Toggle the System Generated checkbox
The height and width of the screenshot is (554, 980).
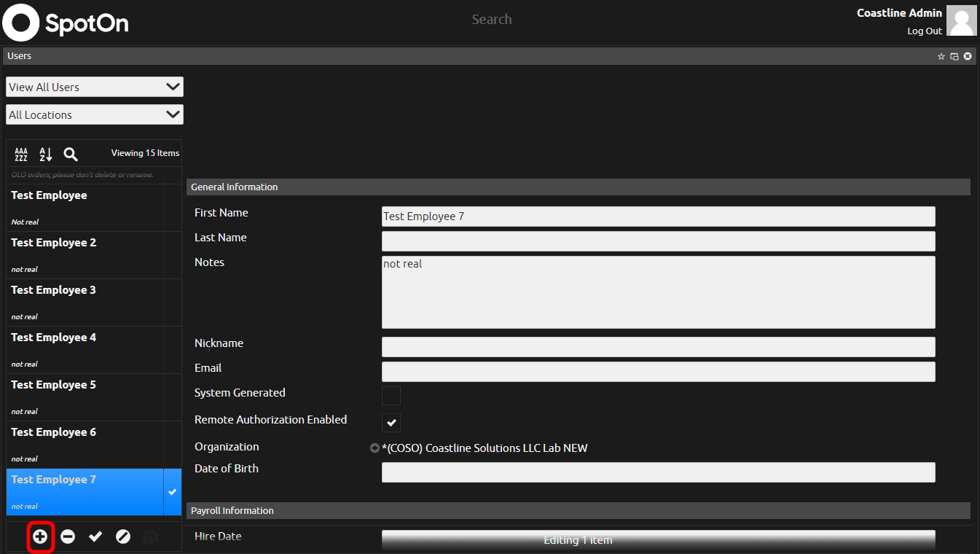pyautogui.click(x=391, y=396)
